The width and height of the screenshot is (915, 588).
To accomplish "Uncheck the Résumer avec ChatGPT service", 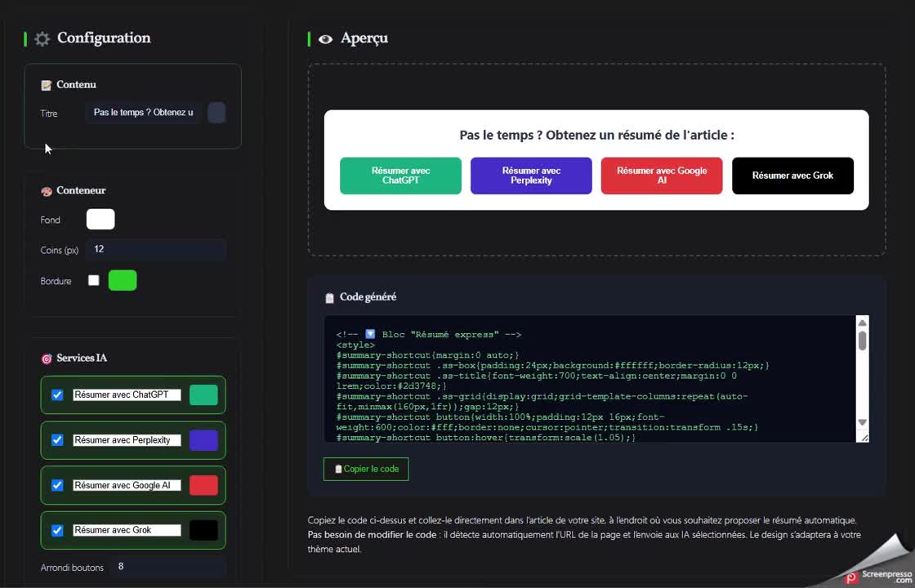I will 57,395.
